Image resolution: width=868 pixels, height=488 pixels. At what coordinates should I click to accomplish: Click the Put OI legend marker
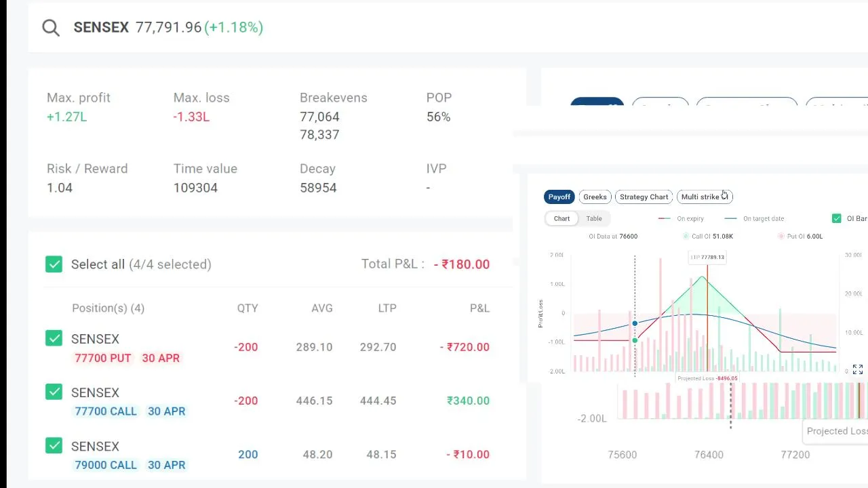click(781, 237)
